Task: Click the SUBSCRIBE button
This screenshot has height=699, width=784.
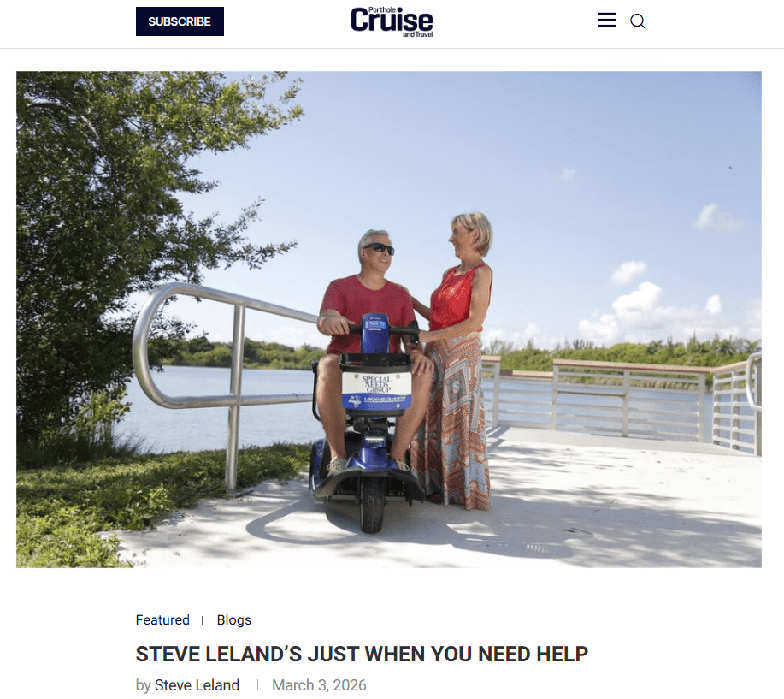Action: 180,21
